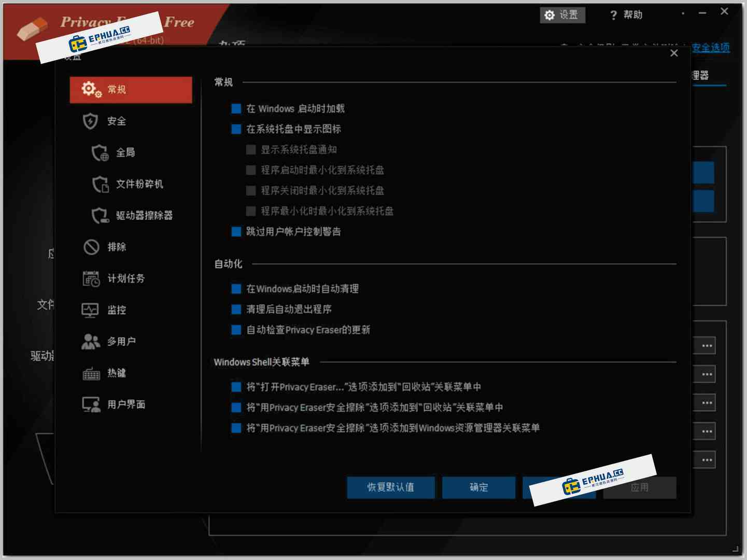Click a ... (more options) button on the right
Viewport: 747px width, 560px height.
[x=707, y=345]
